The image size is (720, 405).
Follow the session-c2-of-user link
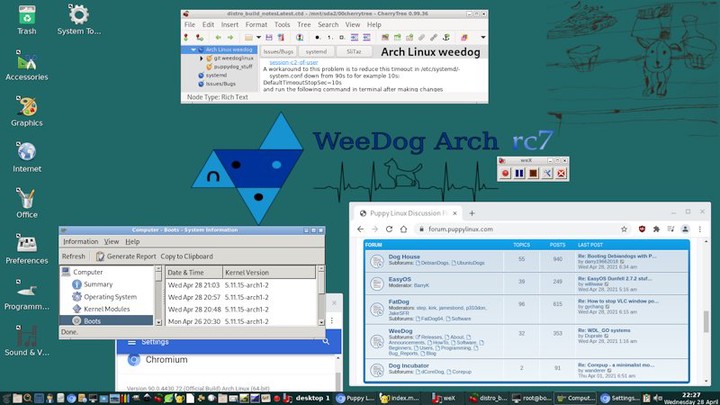tap(293, 62)
